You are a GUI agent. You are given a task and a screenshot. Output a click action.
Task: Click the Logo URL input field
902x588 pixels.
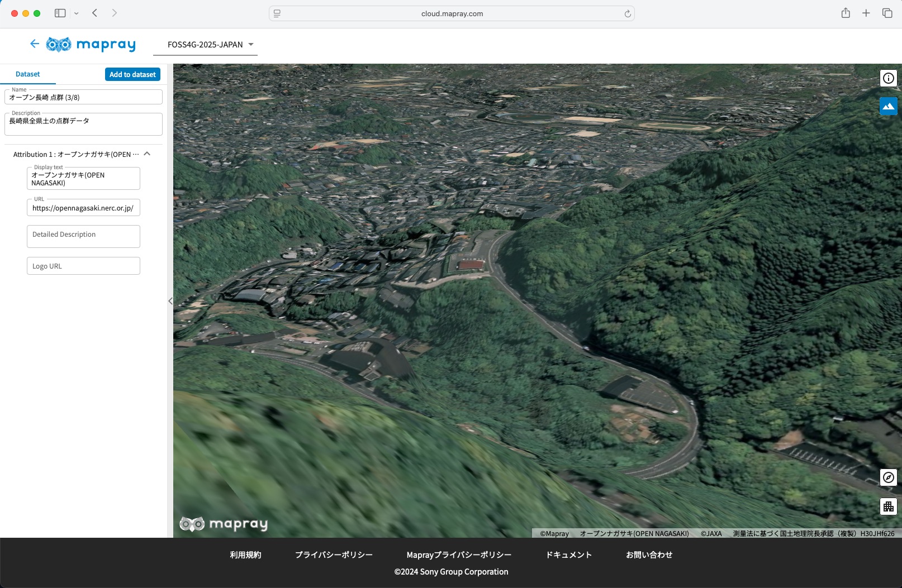[x=83, y=266]
